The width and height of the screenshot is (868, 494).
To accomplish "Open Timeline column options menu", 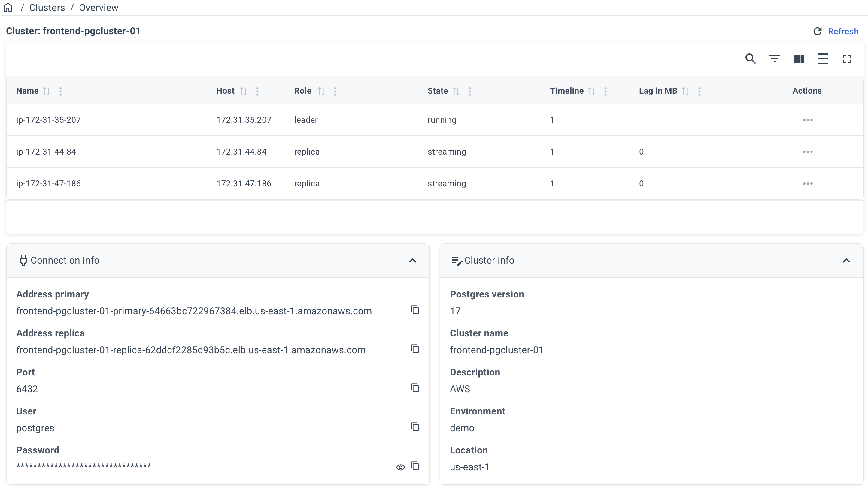I will [x=605, y=91].
